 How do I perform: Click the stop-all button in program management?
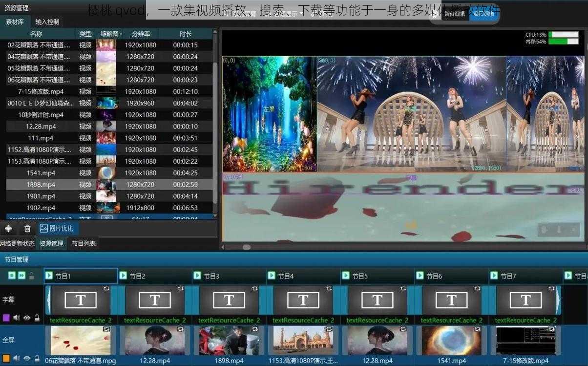[12, 276]
